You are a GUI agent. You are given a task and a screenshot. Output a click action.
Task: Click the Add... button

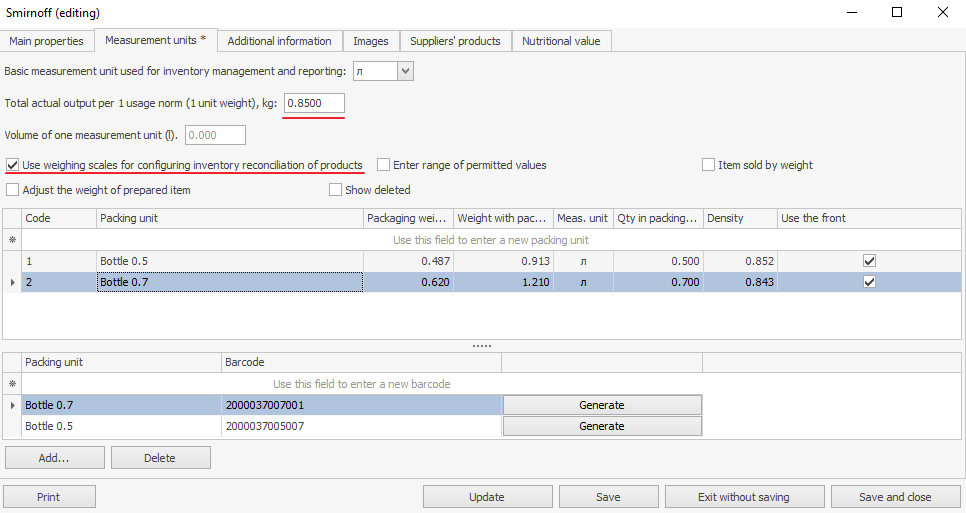[54, 458]
